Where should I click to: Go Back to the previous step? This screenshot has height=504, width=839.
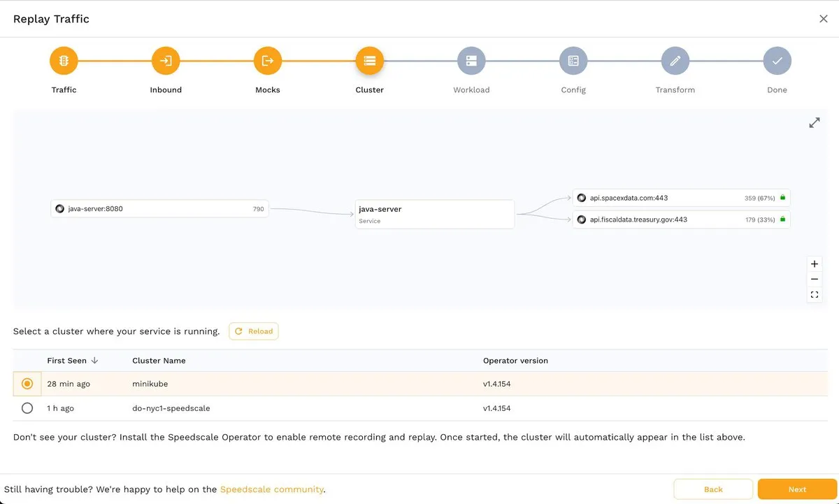tap(713, 489)
